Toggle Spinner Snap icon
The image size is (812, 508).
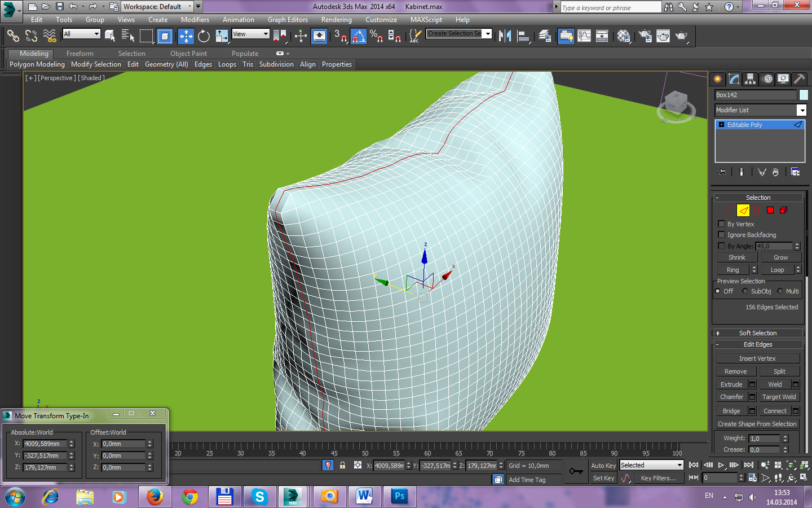(x=395, y=36)
